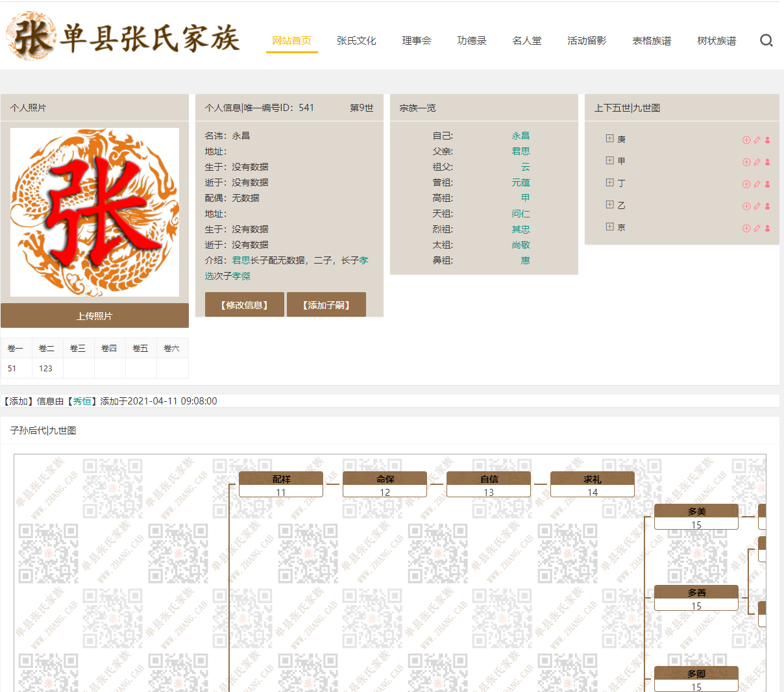The image size is (784, 692).
Task: Open the 名人堂 menu item
Action: (x=527, y=40)
